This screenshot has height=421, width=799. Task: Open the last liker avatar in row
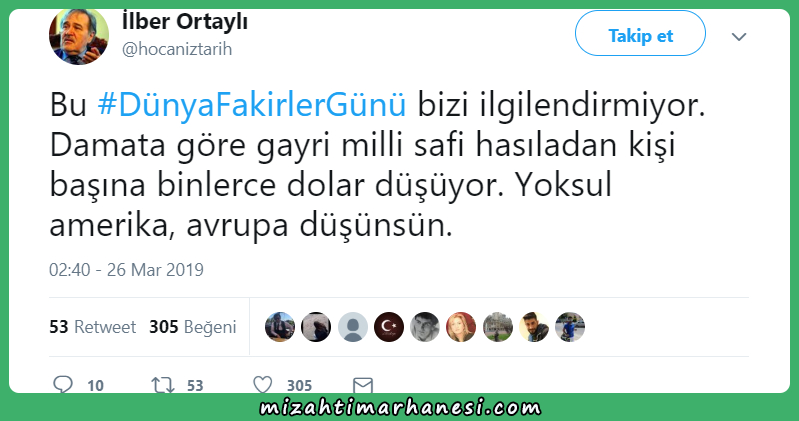pyautogui.click(x=570, y=327)
